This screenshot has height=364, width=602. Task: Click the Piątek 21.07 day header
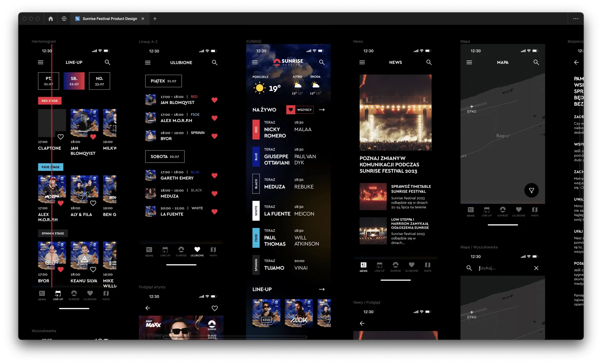163,81
